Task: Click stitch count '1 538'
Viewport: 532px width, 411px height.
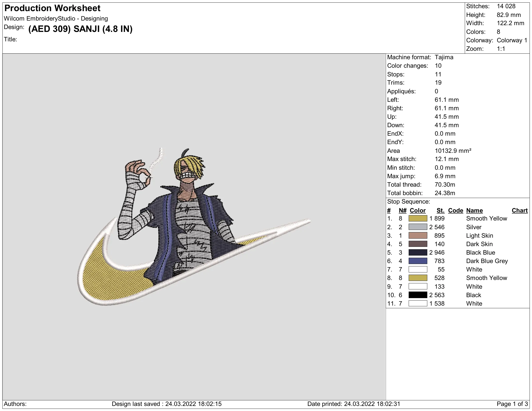Action: [x=437, y=304]
